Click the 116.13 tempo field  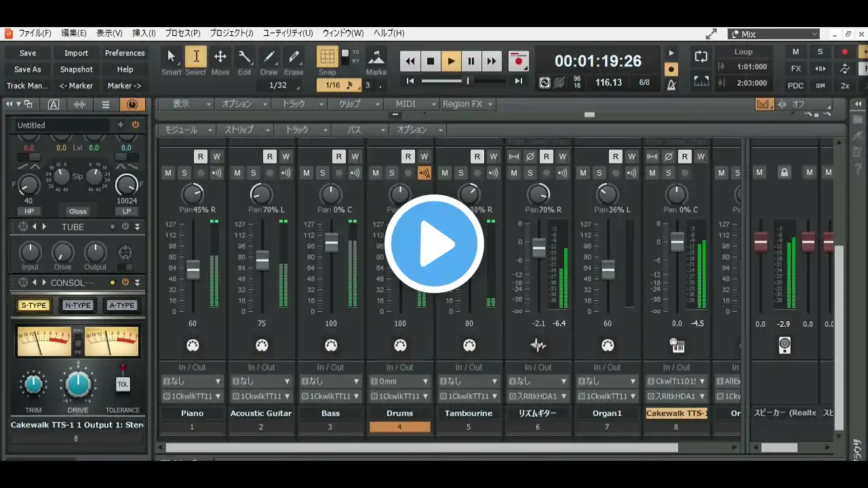[608, 82]
